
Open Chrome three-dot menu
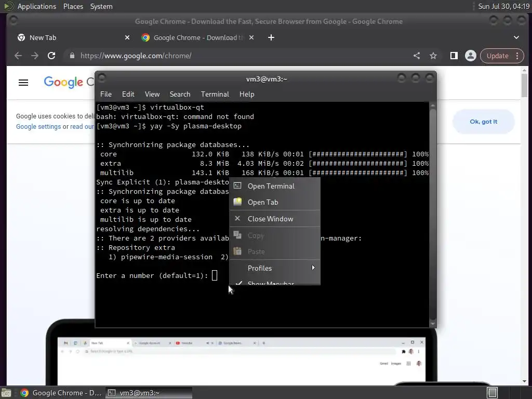[517, 56]
